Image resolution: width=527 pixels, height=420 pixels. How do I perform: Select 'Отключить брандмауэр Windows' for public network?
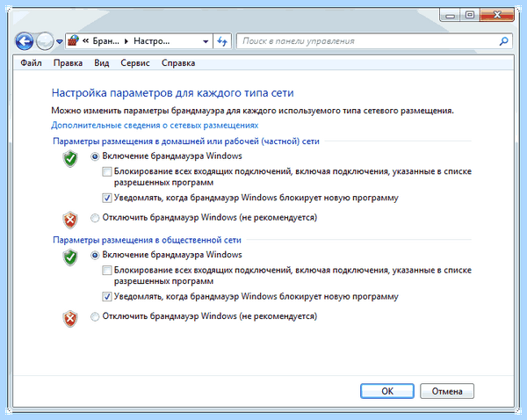(95, 316)
